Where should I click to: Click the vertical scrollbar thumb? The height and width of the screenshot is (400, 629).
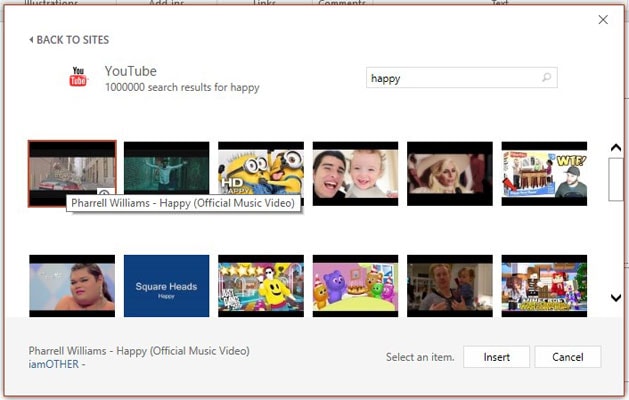(x=616, y=179)
